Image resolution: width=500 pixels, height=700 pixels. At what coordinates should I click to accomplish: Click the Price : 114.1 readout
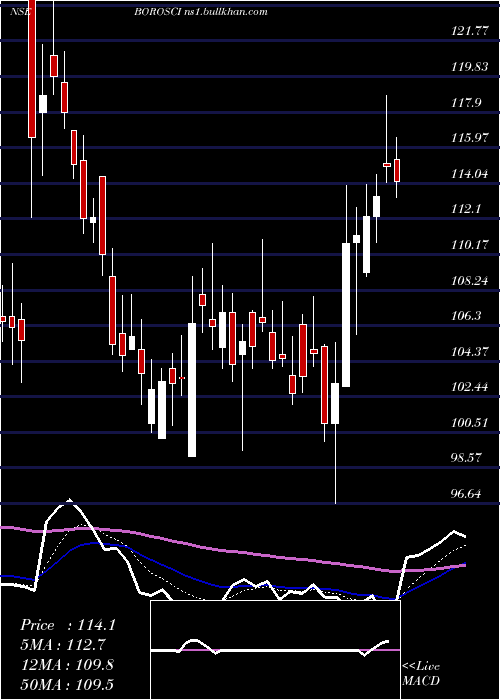[68, 625]
